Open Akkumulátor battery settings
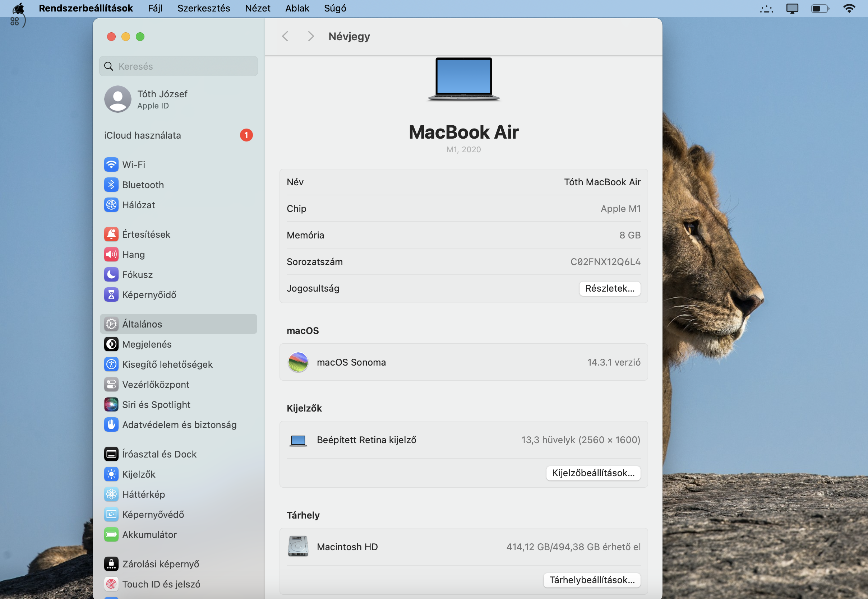The image size is (868, 599). coord(178,535)
